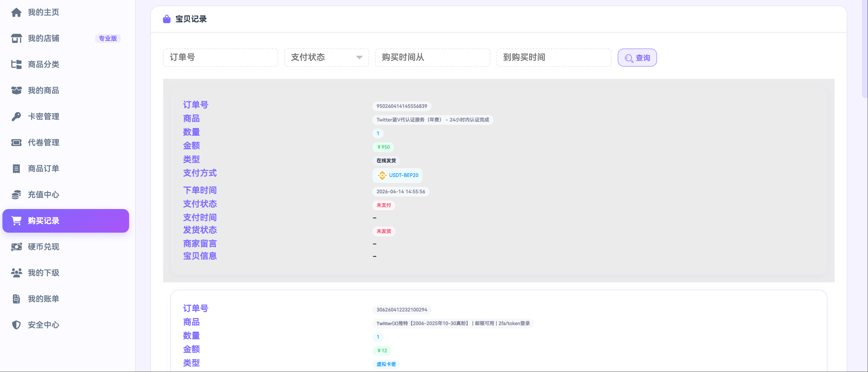The image size is (868, 372).
Task: Click the key icon for 卡密管理
Action: click(16, 117)
